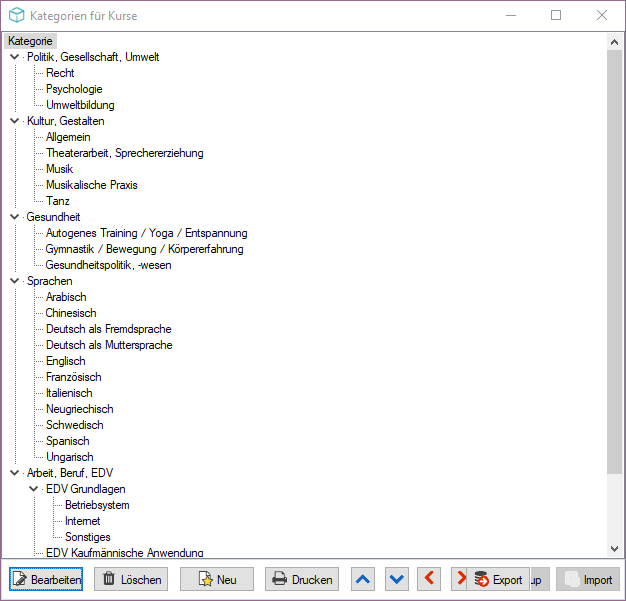Image resolution: width=626 pixels, height=601 pixels.
Task: Click the Kategorie column header
Action: 30,41
